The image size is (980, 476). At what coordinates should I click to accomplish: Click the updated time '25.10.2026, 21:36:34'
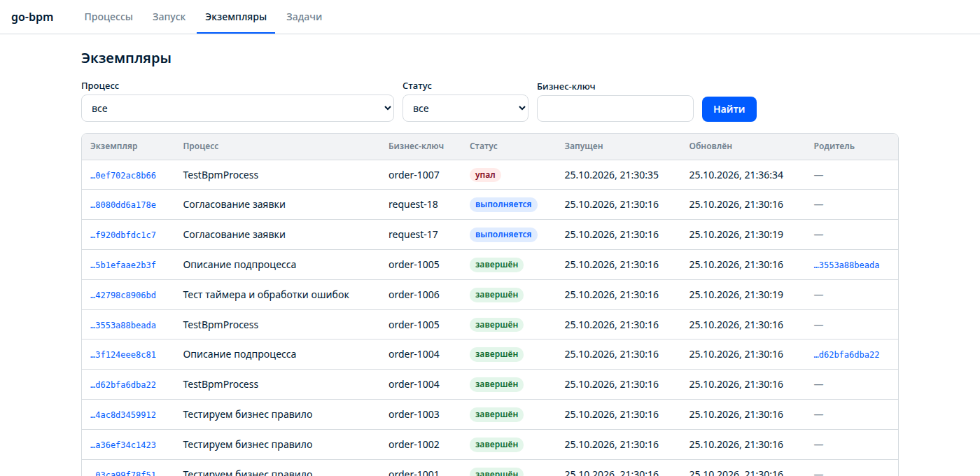click(736, 175)
